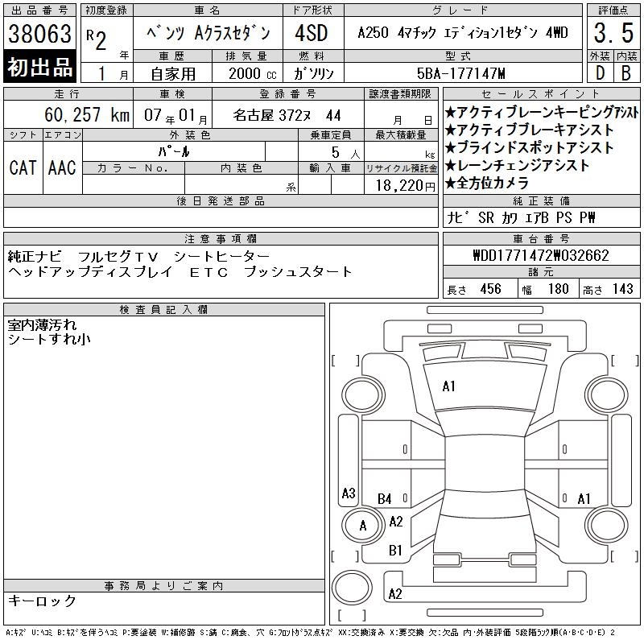Image resolution: width=644 pixels, height=644 pixels.
Task: Click width value 180
Action: pos(558,289)
